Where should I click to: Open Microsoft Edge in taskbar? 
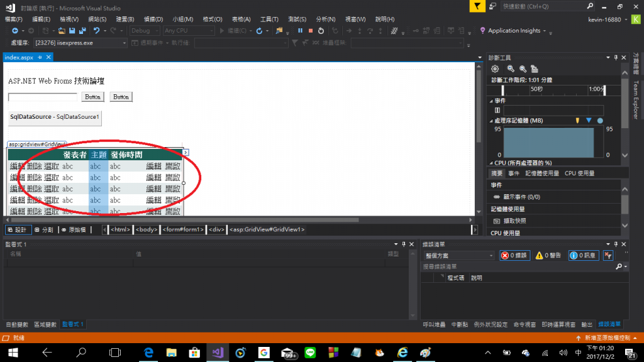pyautogui.click(x=148, y=353)
